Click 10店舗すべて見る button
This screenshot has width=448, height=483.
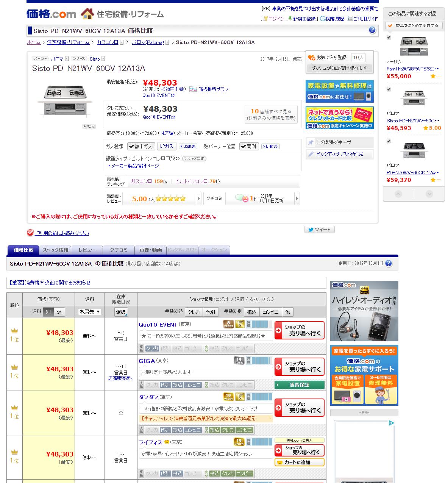[271, 114]
